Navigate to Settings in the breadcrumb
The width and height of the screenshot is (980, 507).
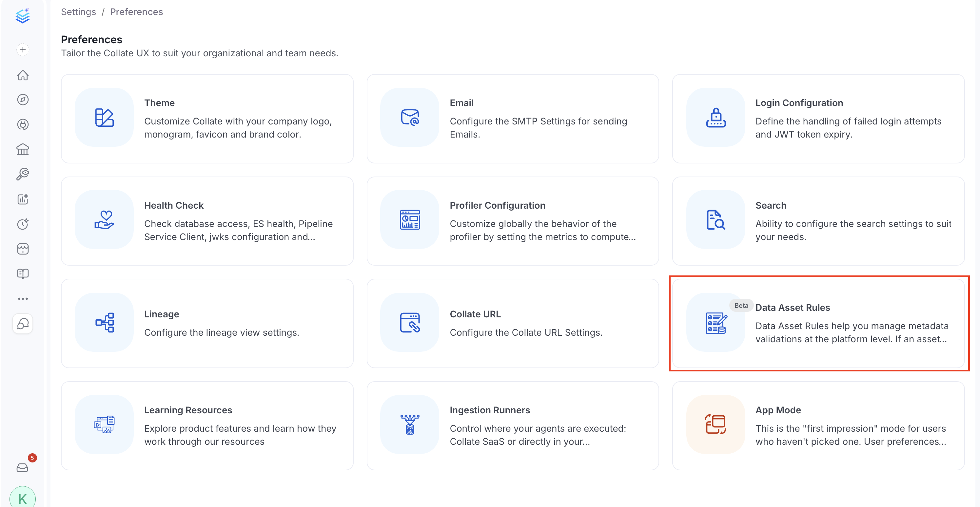pyautogui.click(x=78, y=12)
